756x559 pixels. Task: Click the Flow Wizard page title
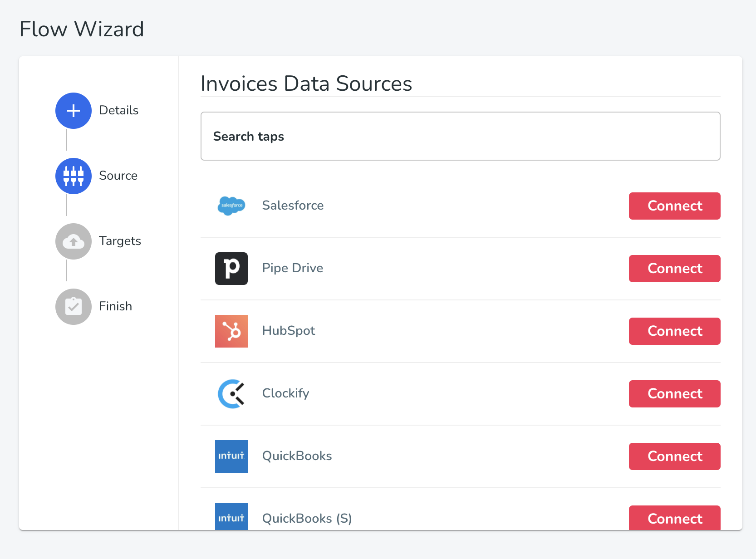point(82,29)
